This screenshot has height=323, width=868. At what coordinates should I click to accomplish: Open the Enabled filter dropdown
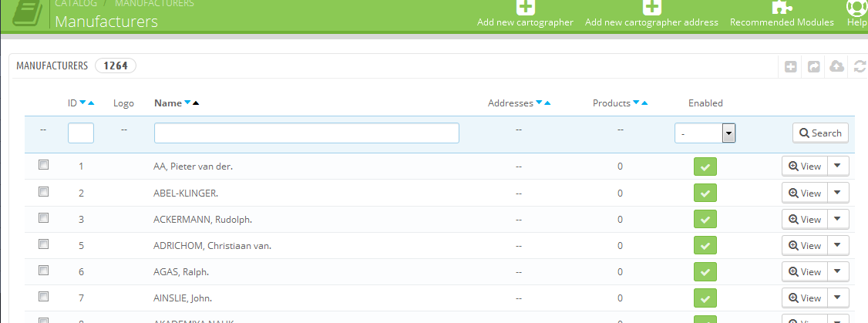(x=705, y=133)
